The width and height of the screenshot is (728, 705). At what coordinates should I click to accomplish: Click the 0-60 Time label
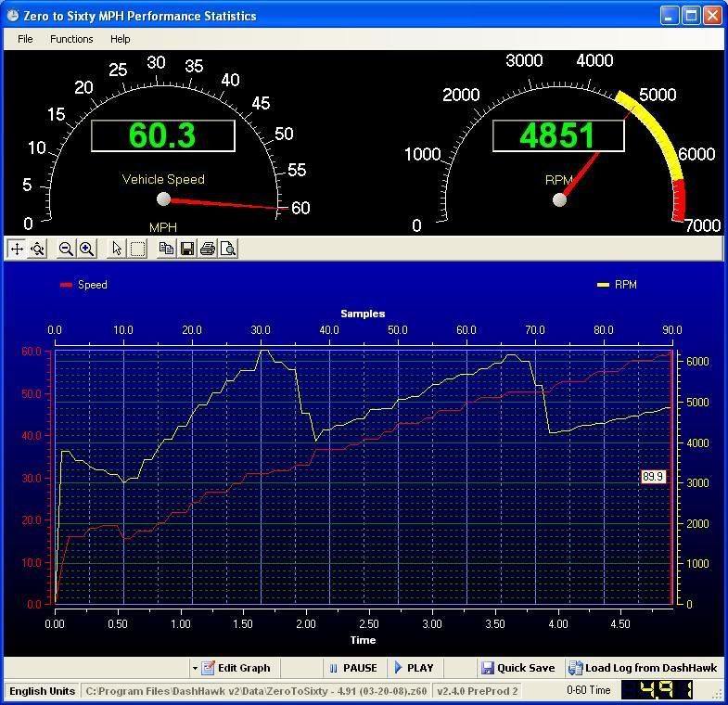pyautogui.click(x=588, y=690)
